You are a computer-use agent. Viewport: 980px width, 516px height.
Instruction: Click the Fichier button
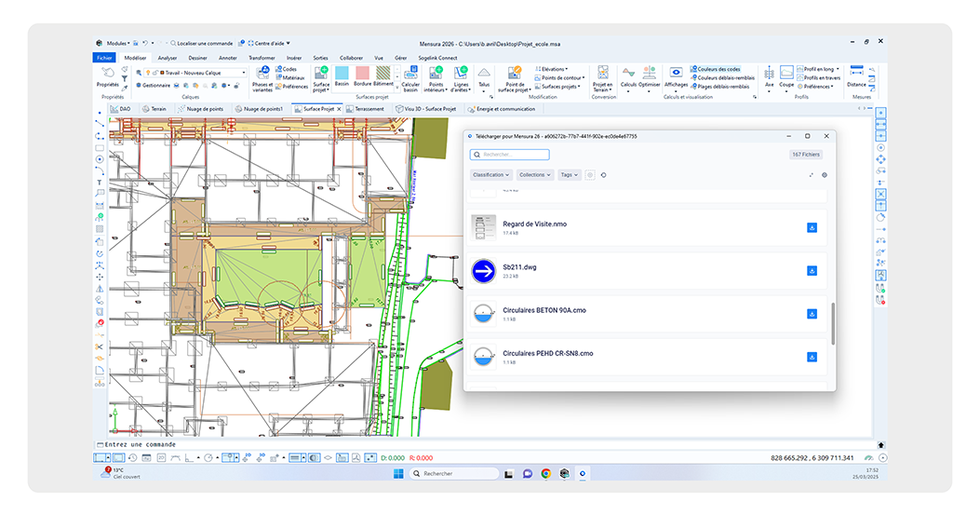(x=104, y=57)
